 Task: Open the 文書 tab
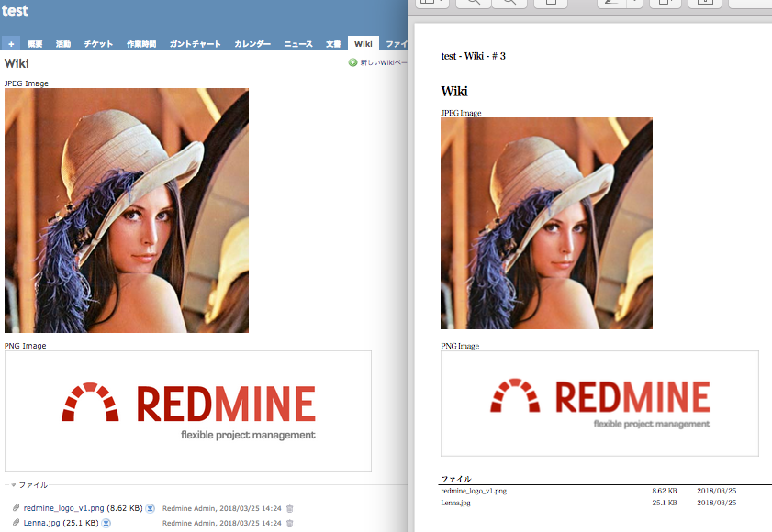(x=333, y=44)
